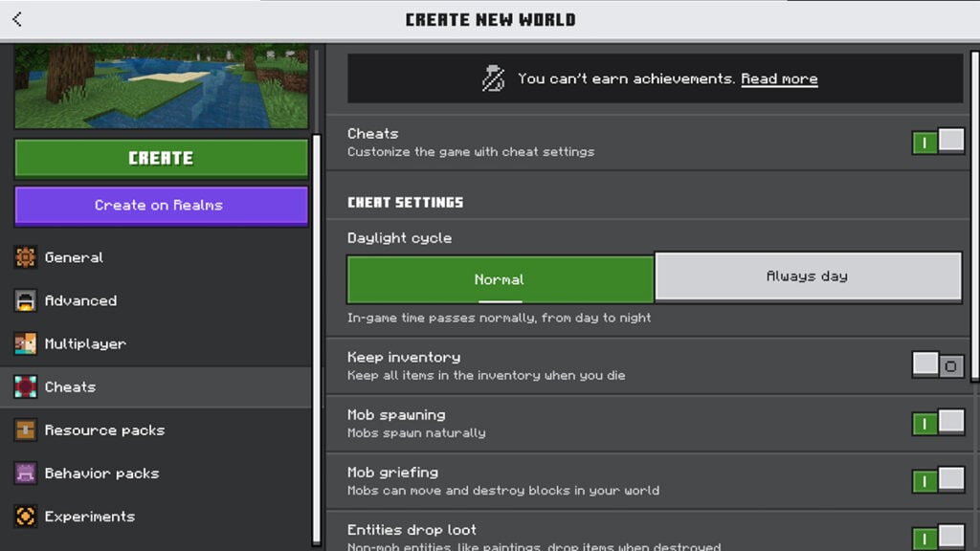Open the Read more link
The height and width of the screenshot is (551, 980).
[x=779, y=79]
